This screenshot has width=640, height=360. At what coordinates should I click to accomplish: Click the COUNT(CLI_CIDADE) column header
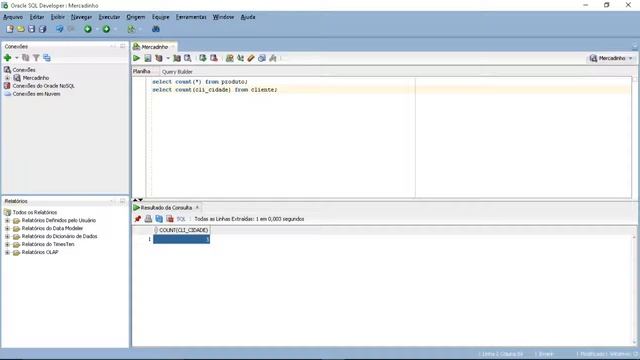182,230
